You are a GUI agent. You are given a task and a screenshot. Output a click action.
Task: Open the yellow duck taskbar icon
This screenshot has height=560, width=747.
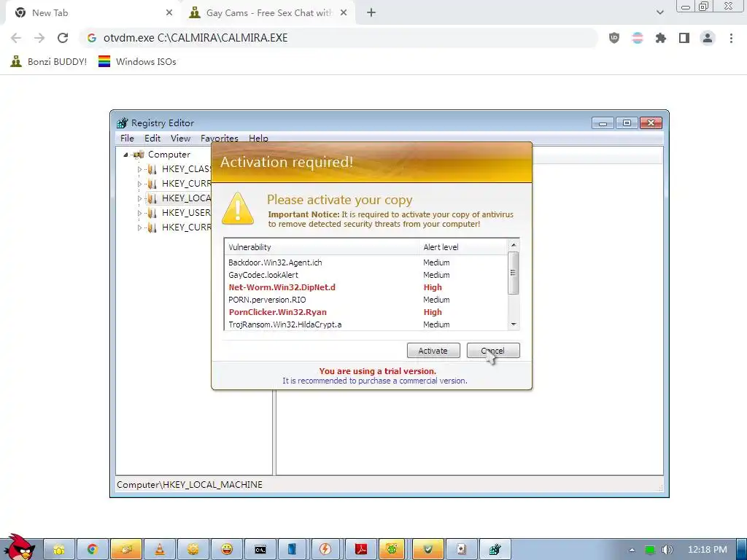(x=59, y=550)
